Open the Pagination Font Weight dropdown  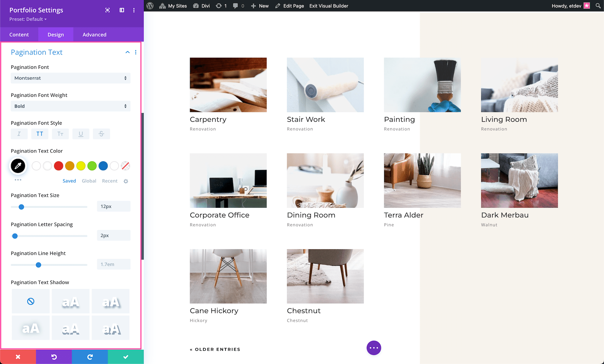(x=70, y=106)
